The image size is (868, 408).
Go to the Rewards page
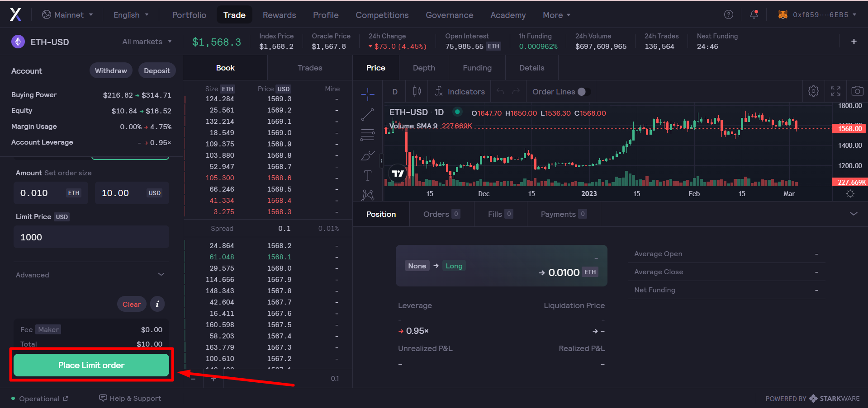click(279, 15)
